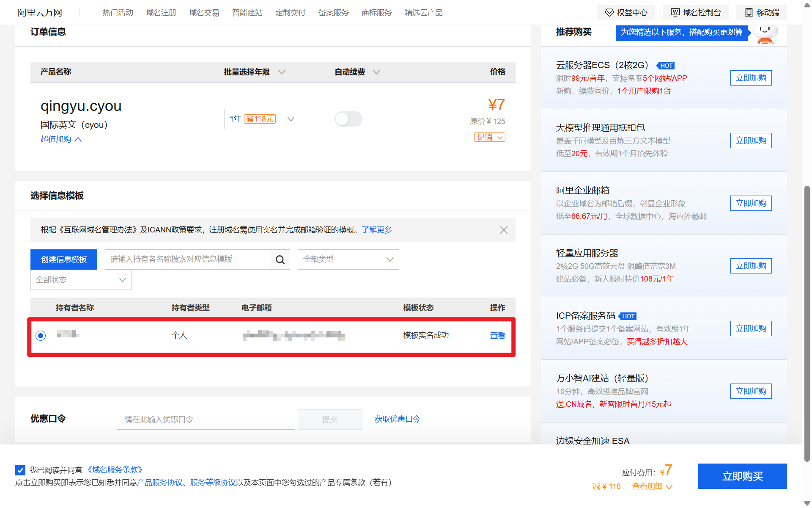The height and width of the screenshot is (508, 812).
Task: Click the W icon beside 域名控制台
Action: [x=675, y=13]
